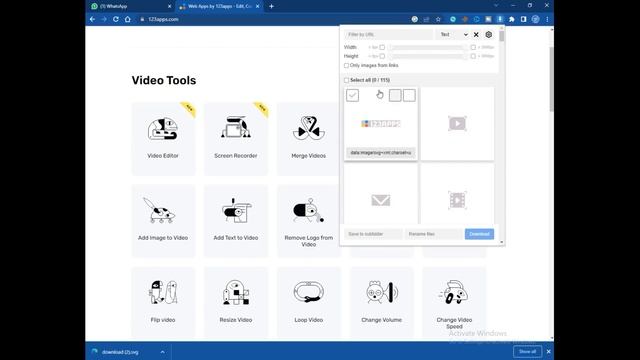Go back with the browser back arrow
Screen dimensions: 640x360
coord(92,19)
